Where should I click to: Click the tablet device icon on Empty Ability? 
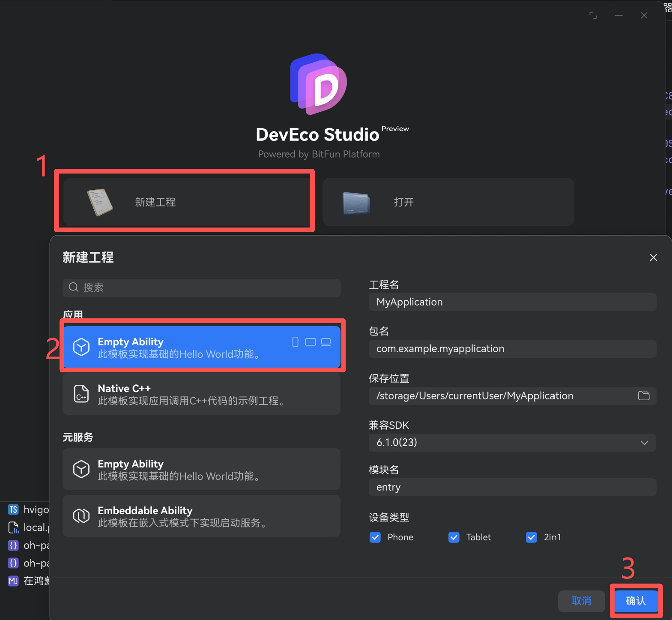311,342
